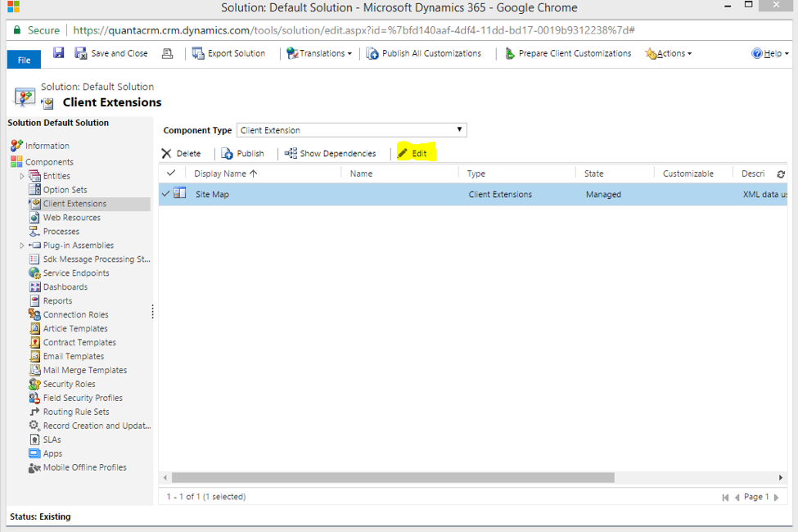Expand the Plug-in Assemblies tree node

[22, 246]
